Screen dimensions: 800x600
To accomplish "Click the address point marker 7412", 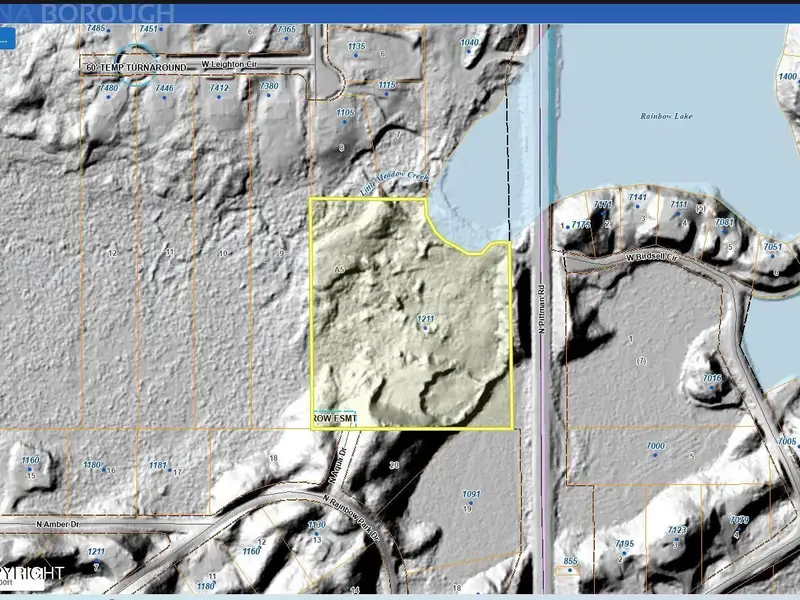I will point(219,97).
